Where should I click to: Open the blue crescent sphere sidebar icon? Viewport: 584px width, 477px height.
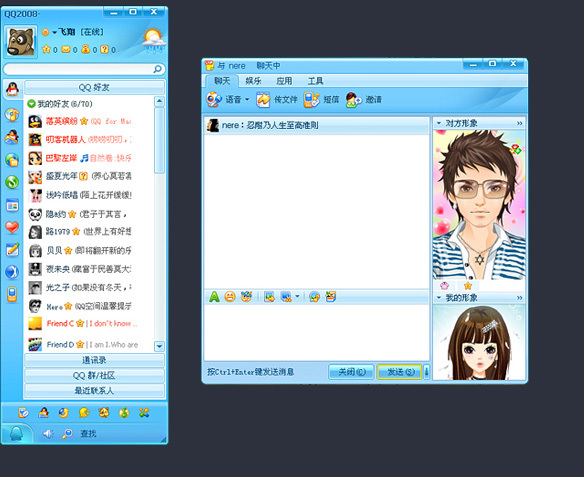(12, 272)
